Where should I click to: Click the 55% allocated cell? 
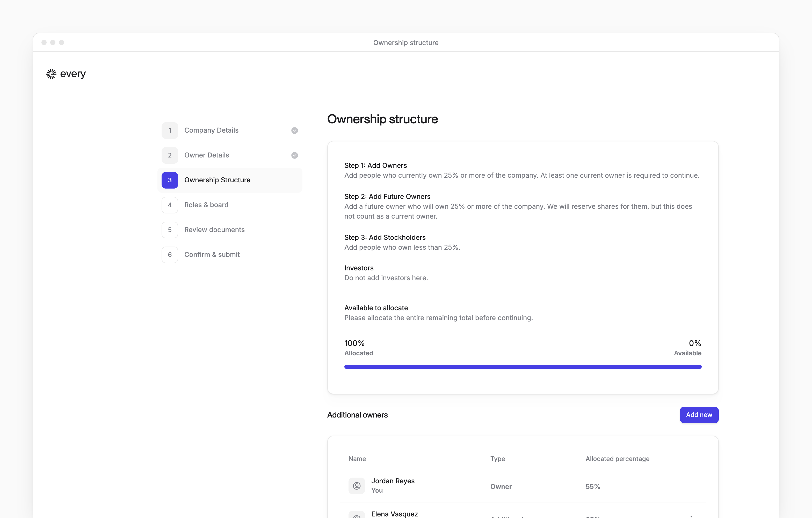click(592, 486)
